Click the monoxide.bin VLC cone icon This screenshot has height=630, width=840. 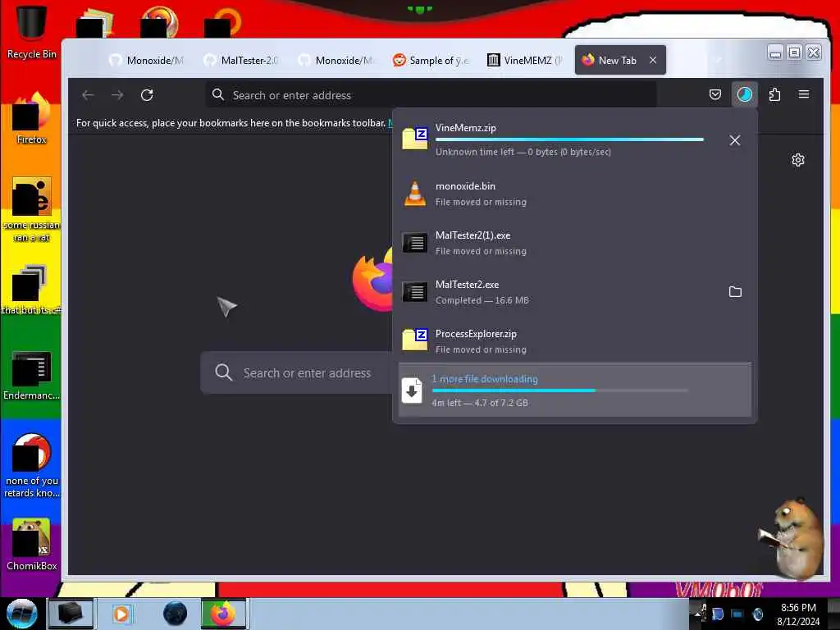coord(415,194)
